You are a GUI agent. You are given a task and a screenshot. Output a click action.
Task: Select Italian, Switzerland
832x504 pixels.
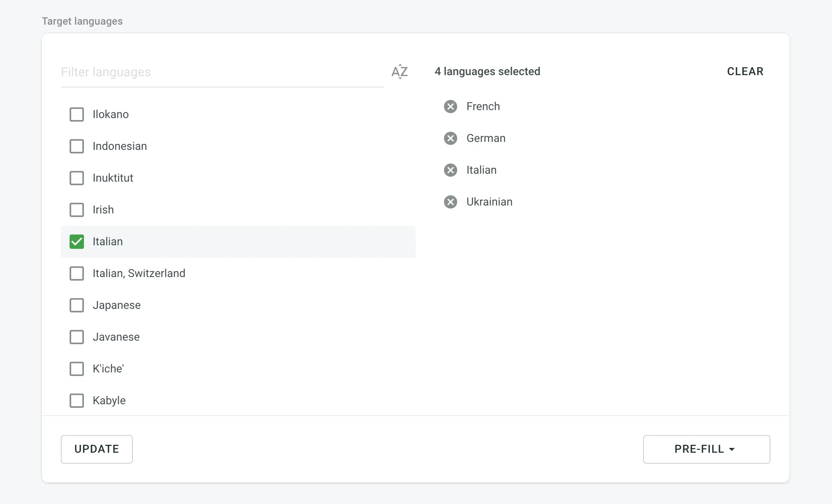[77, 273]
